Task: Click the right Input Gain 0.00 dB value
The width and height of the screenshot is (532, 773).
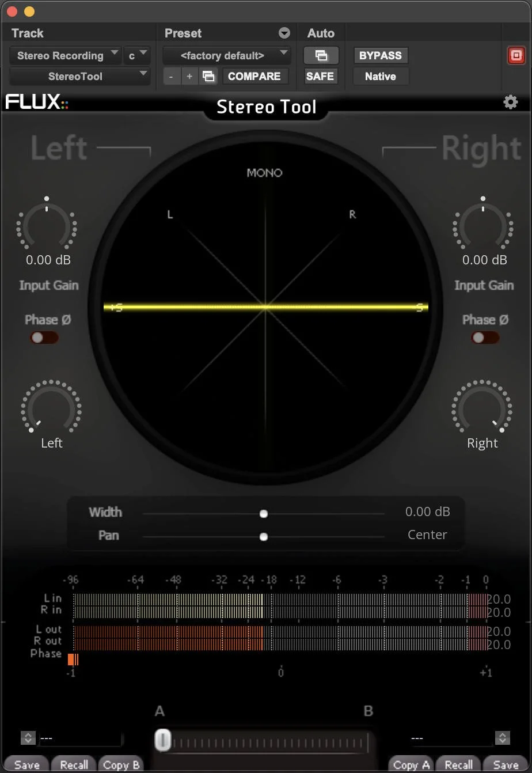Action: (x=485, y=260)
